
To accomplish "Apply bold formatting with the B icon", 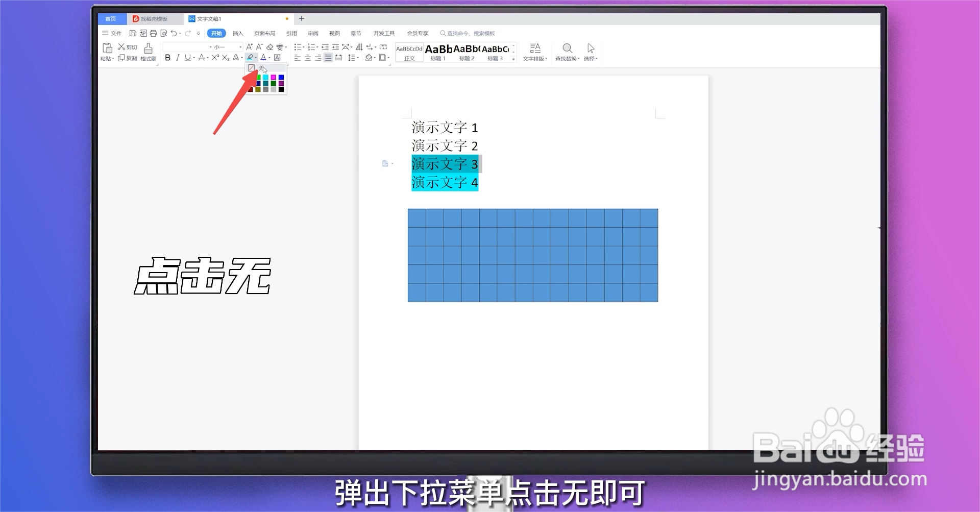I will coord(168,58).
